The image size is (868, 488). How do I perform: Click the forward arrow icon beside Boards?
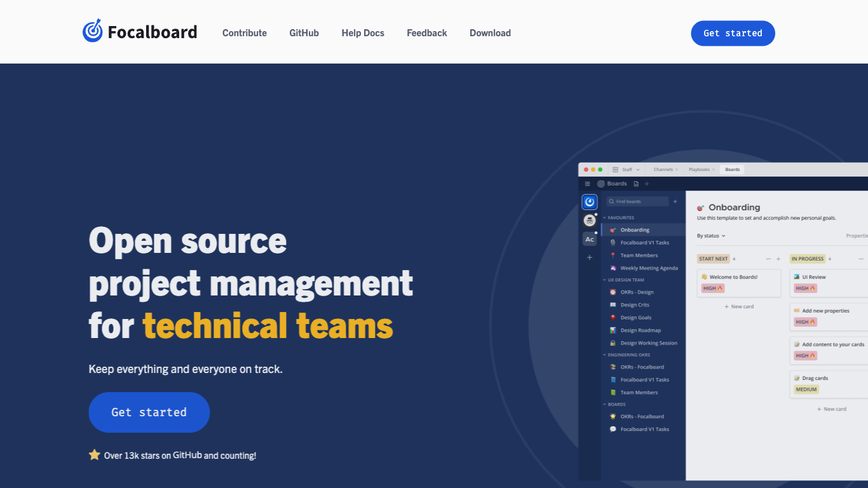point(646,184)
